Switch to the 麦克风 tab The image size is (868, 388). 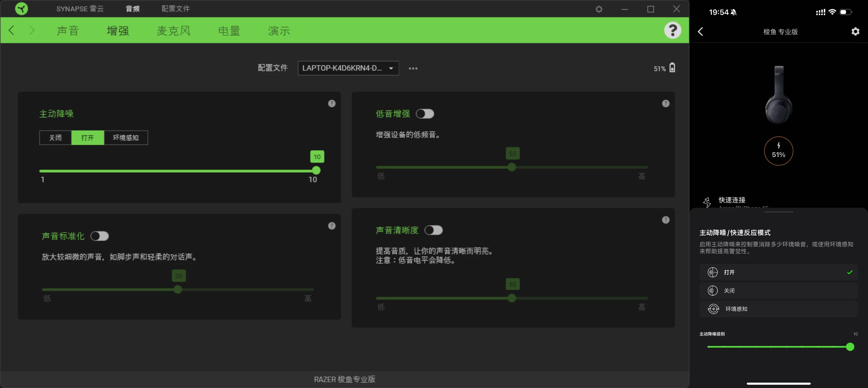point(173,31)
